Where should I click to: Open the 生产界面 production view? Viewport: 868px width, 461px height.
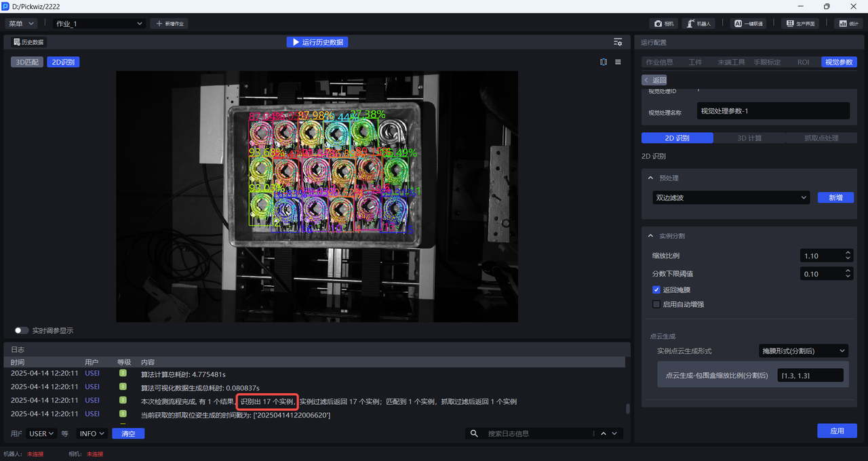pyautogui.click(x=800, y=24)
